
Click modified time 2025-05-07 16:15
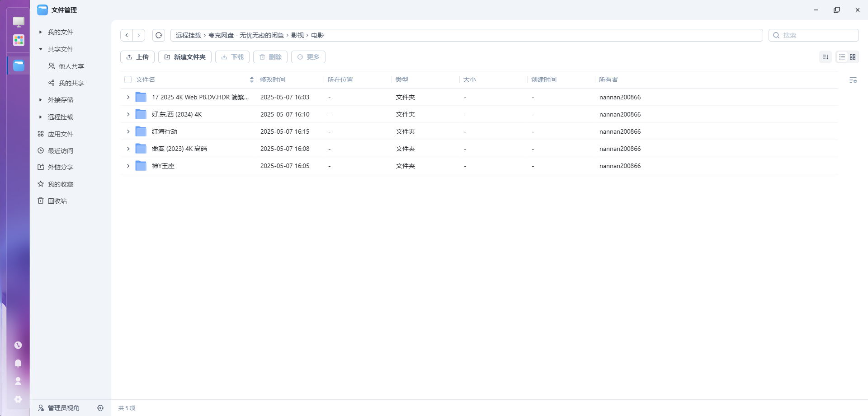(x=285, y=131)
